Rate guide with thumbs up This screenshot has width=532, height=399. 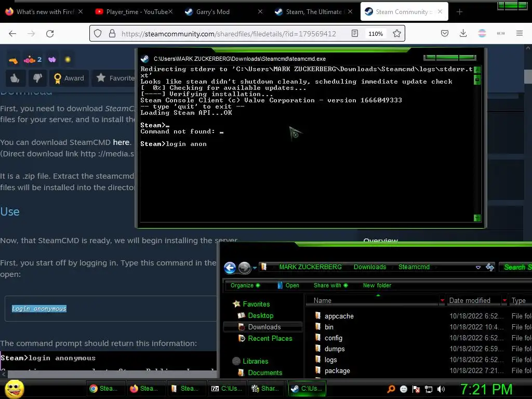click(15, 78)
